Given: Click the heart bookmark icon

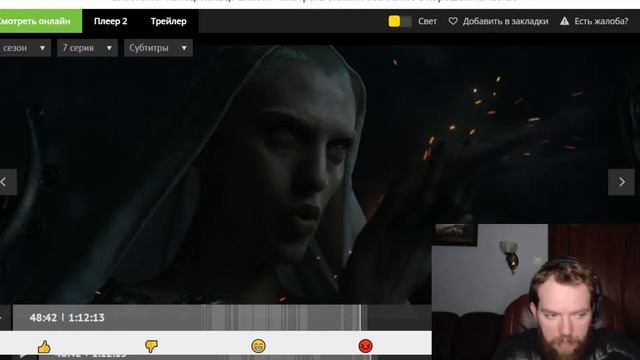Looking at the screenshot, I should pos(453,21).
